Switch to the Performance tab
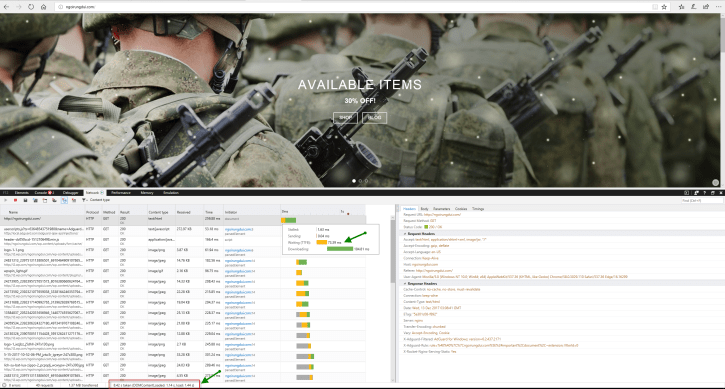Viewport: 725px width, 389px height. coord(121,193)
